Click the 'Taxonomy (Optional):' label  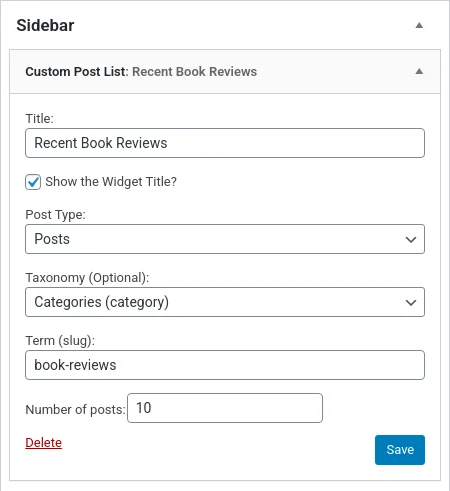pyautogui.click(x=87, y=278)
